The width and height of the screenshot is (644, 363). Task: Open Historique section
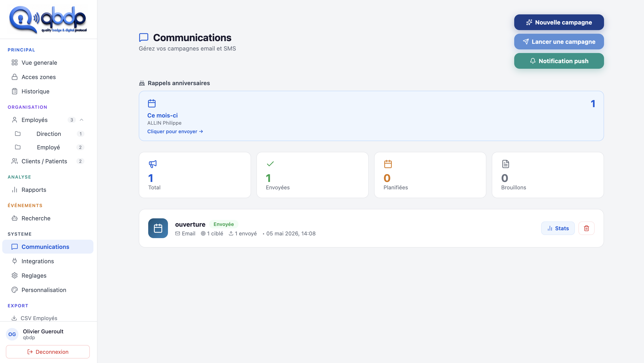pyautogui.click(x=48, y=91)
